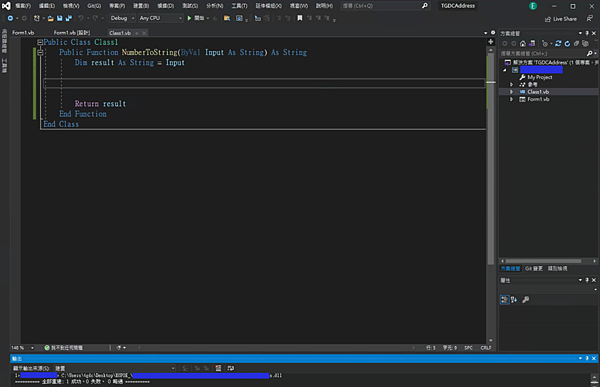
Task: Click the bookmark toolbar icon
Action: pyautogui.click(x=300, y=18)
